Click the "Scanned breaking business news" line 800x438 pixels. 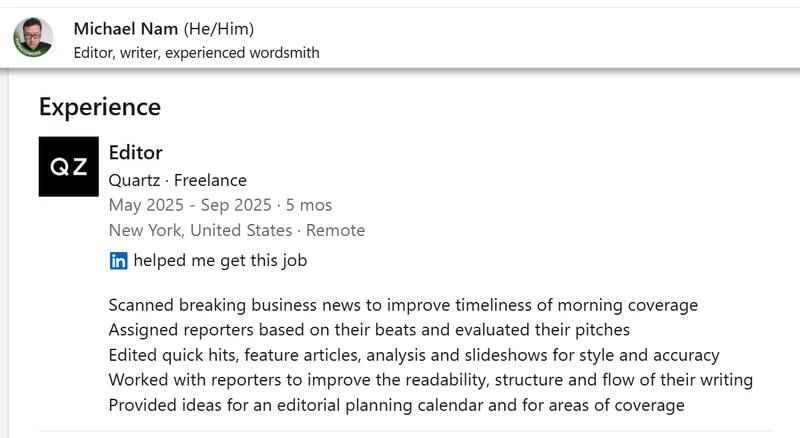(403, 305)
